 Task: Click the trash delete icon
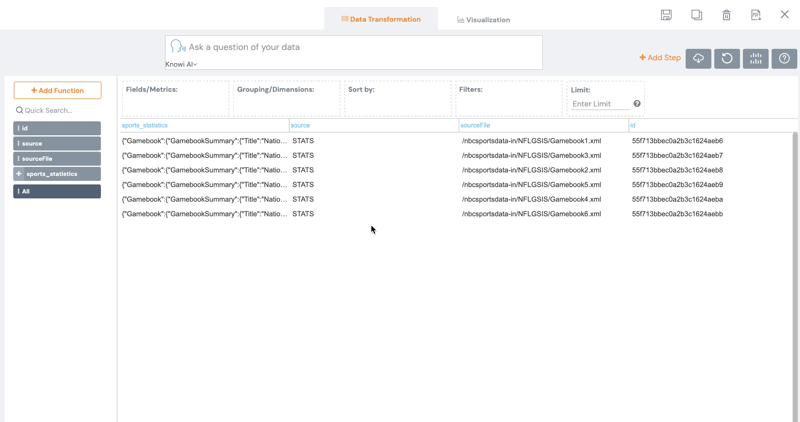tap(726, 15)
